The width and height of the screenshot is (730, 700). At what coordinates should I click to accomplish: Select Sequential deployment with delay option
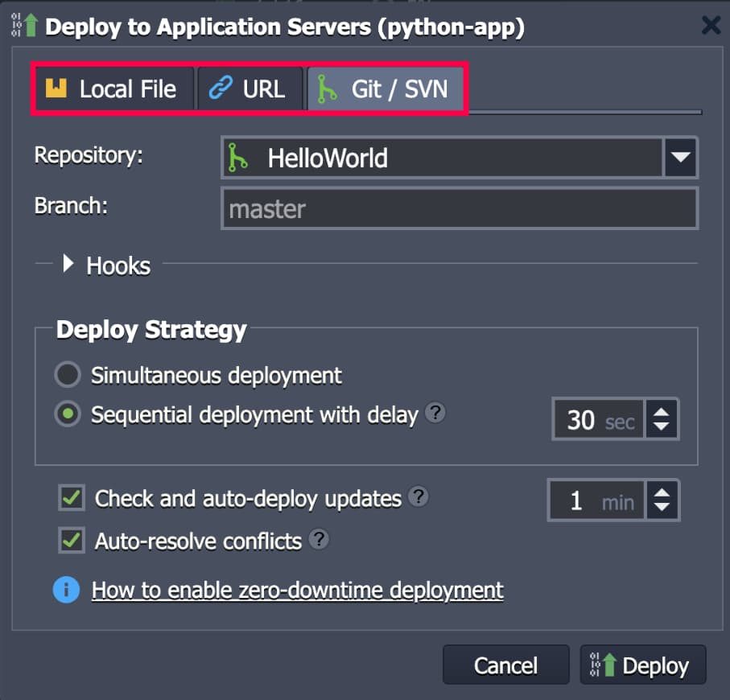point(68,415)
